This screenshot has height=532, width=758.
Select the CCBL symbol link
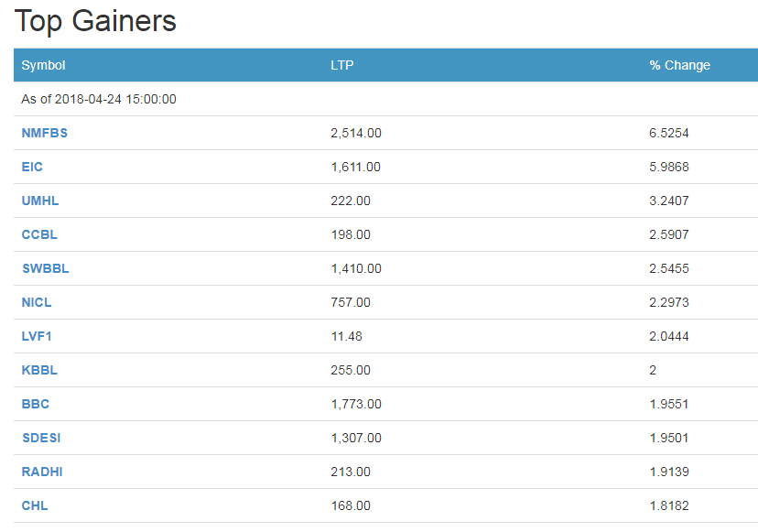point(39,234)
